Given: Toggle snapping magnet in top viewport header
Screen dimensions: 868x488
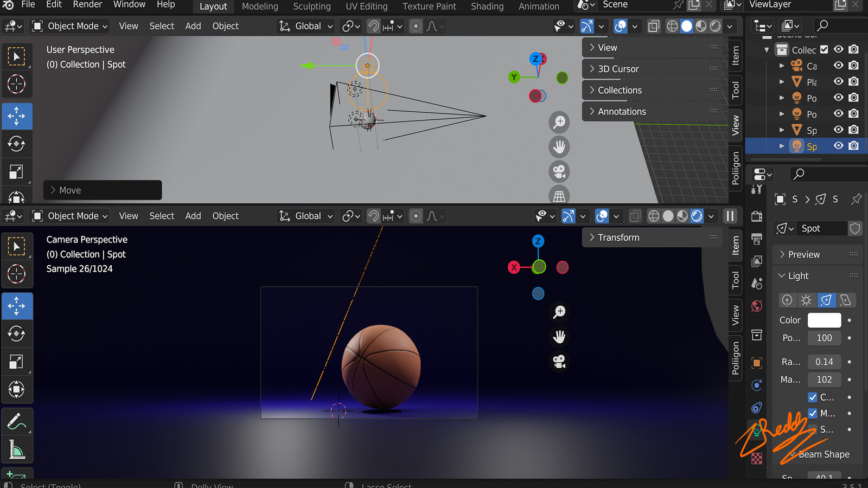Looking at the screenshot, I should tap(373, 26).
